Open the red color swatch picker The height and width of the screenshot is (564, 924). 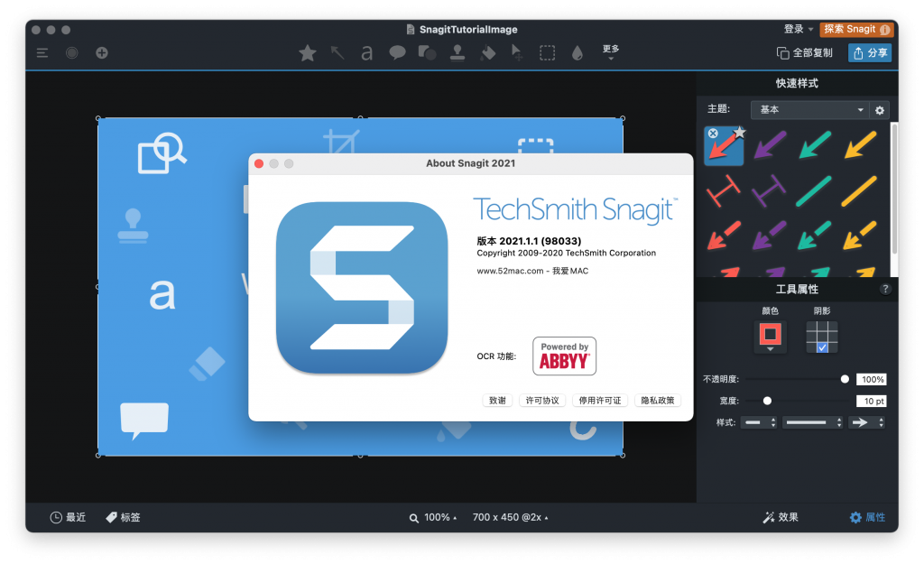coord(771,337)
